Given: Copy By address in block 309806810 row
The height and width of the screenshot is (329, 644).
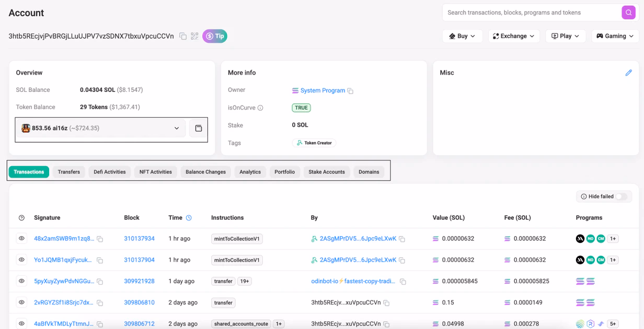Looking at the screenshot, I should [386, 303].
